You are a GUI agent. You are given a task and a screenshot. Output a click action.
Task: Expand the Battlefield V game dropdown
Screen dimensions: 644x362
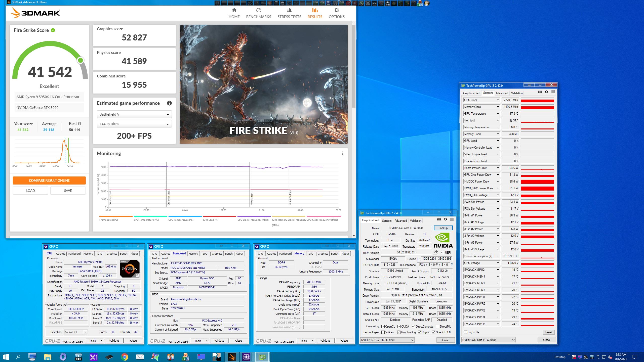(134, 114)
